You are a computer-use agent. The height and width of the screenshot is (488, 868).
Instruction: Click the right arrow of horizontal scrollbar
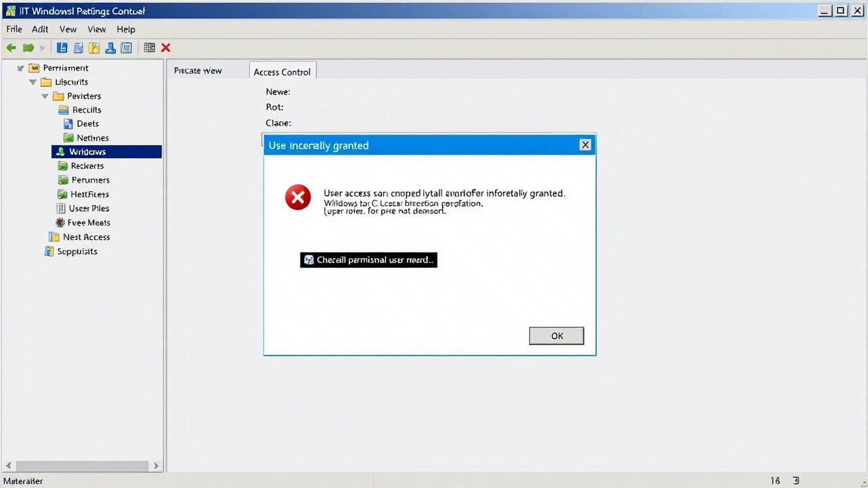156,466
